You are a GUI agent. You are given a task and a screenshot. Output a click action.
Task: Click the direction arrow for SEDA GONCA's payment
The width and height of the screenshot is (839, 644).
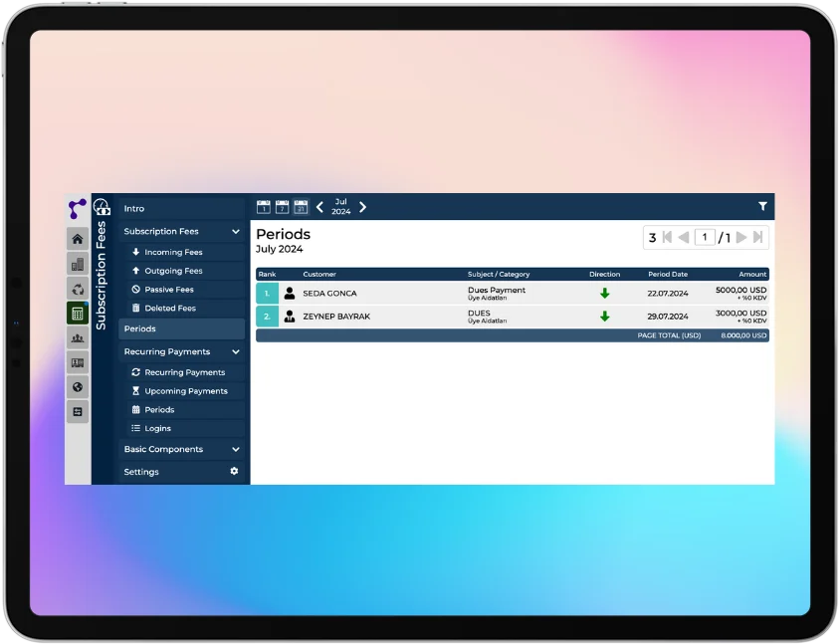[604, 291]
